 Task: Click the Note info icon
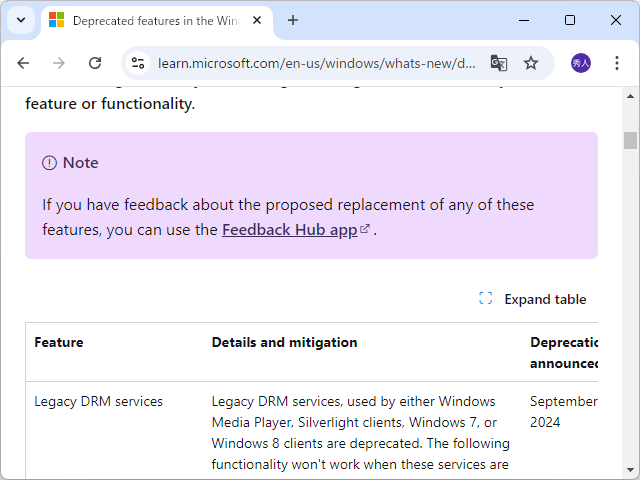[x=50, y=163]
